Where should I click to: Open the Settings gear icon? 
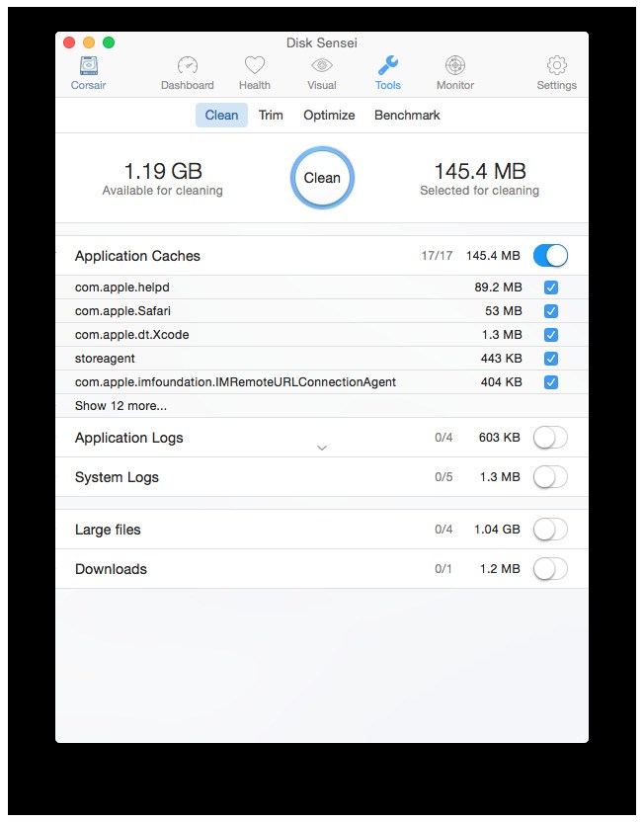click(x=556, y=65)
